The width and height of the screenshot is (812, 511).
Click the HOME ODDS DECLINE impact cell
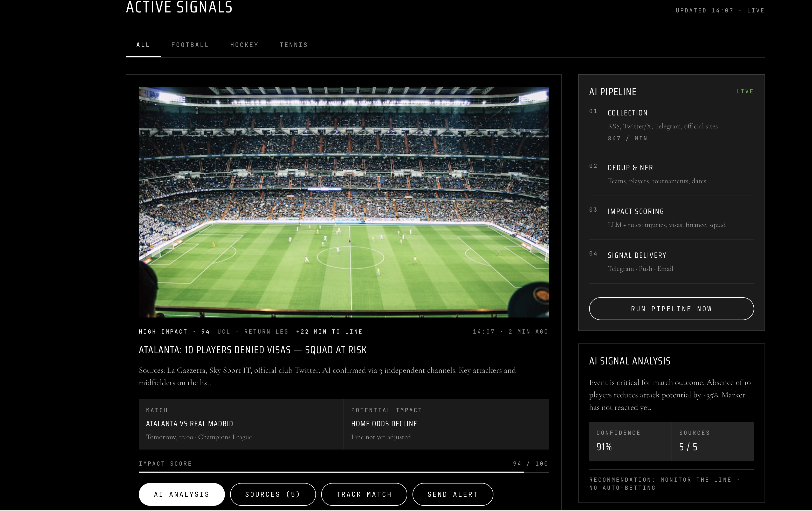[x=446, y=424]
